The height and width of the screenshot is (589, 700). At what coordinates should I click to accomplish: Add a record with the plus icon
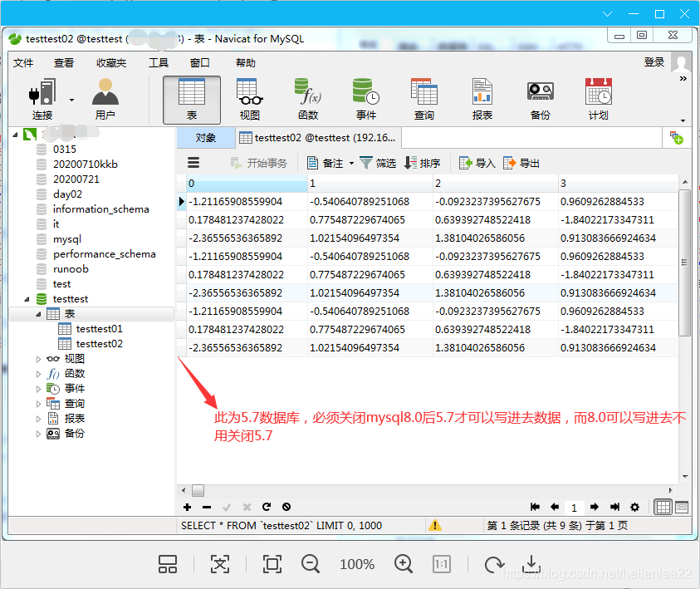pos(187,507)
